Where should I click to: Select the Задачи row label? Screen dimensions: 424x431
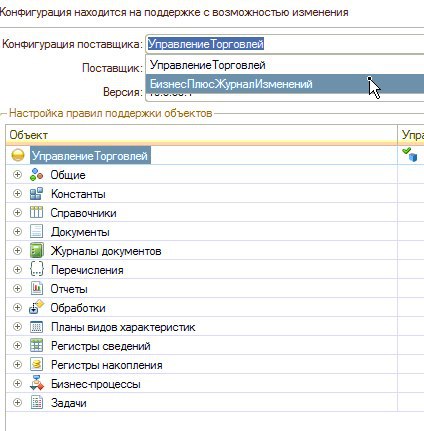pos(68,403)
